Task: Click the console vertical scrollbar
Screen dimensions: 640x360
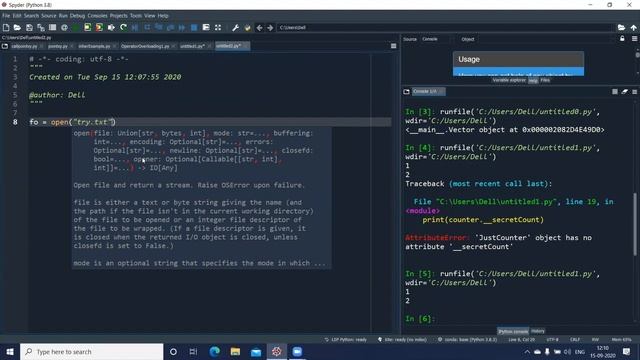Action: click(x=635, y=224)
